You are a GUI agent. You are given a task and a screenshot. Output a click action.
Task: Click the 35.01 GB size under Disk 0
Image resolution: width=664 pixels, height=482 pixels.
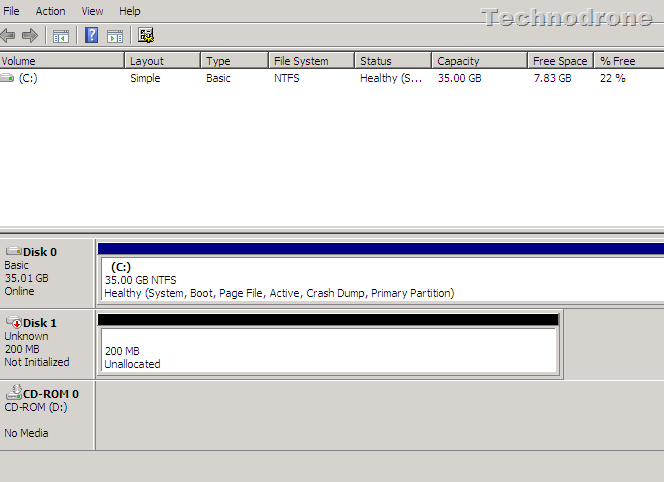pyautogui.click(x=27, y=278)
